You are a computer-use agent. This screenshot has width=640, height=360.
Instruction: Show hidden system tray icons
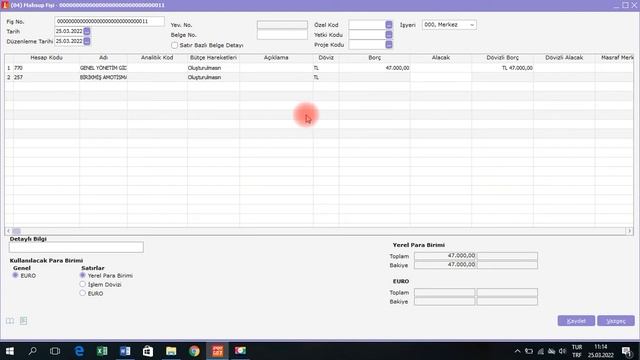click(517, 351)
